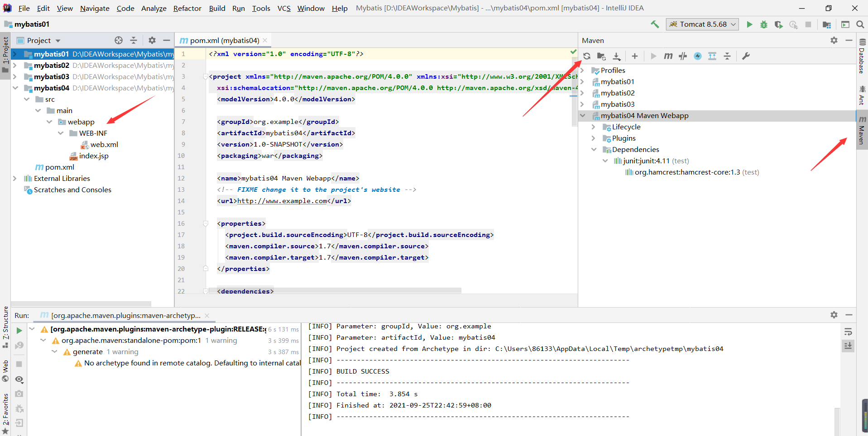Image resolution: width=868 pixels, height=436 pixels.
Task: Expand External Libraries node
Action: click(15, 179)
